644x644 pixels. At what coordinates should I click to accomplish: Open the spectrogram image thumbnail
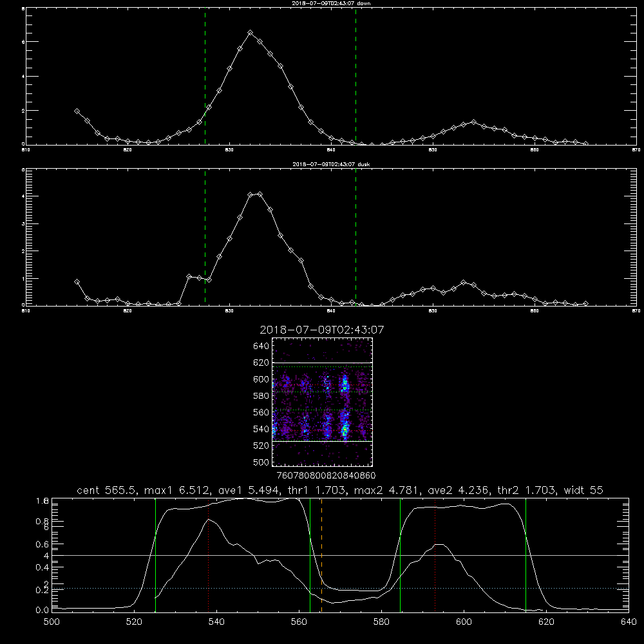pyautogui.click(x=322, y=402)
